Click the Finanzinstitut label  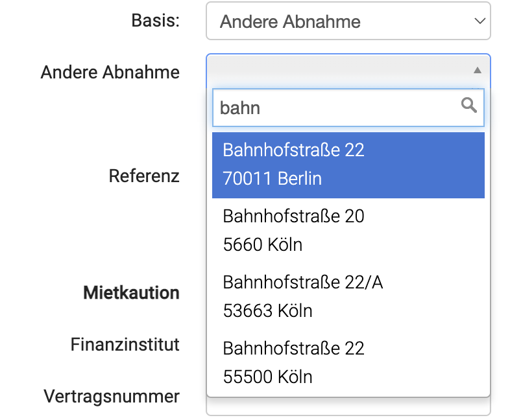point(125,344)
